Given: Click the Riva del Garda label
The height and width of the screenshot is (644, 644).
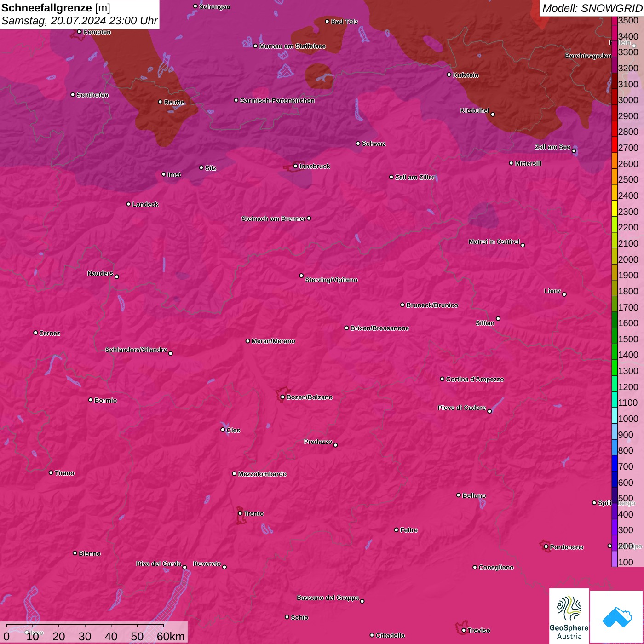Looking at the screenshot, I should pos(159,563).
